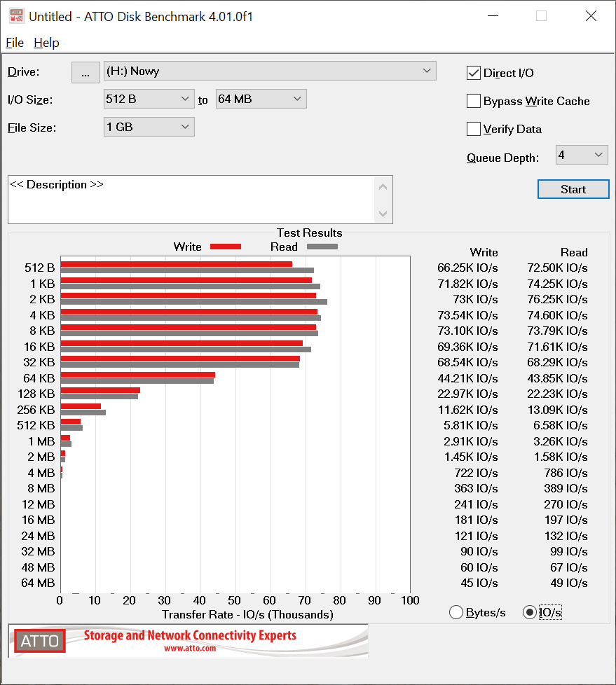Viewport: 616px width, 685px height.
Task: Open the I/O Size minimum 512 B dropdown
Action: [x=149, y=99]
